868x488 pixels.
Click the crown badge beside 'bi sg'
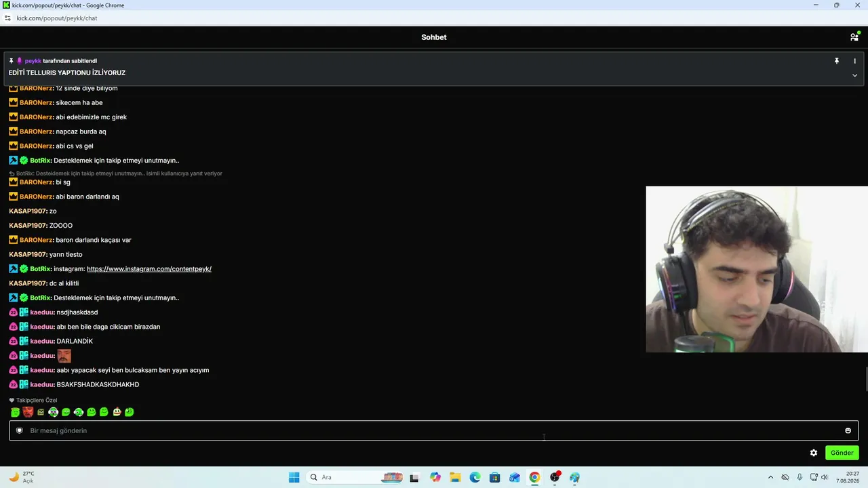(13, 182)
